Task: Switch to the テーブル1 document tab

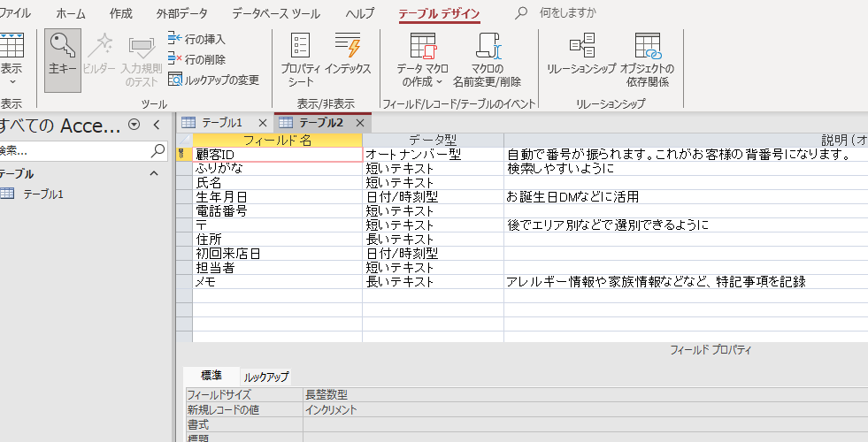Action: [221, 123]
